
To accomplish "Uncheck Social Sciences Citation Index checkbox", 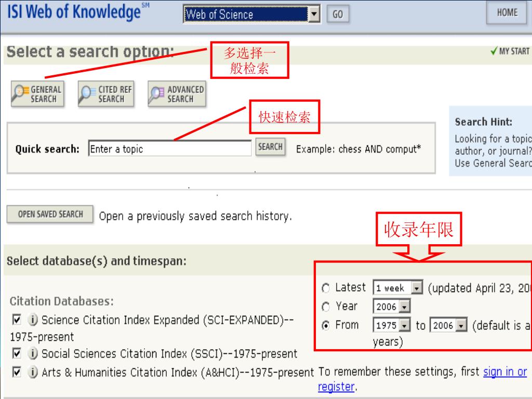I will click(x=16, y=353).
